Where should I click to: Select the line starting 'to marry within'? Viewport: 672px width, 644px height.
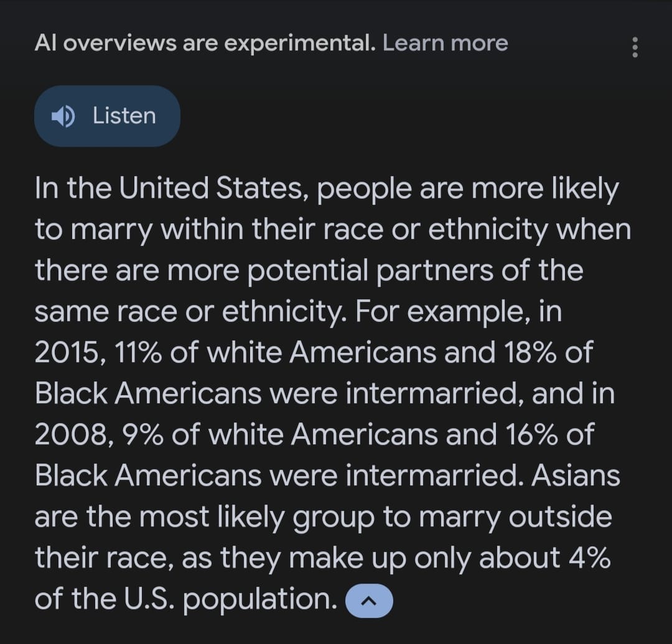(332, 229)
